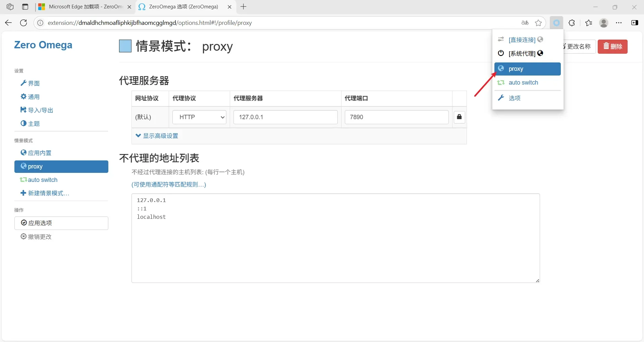Open the HTTP protocol dropdown
This screenshot has width=644, height=342.
tap(199, 117)
